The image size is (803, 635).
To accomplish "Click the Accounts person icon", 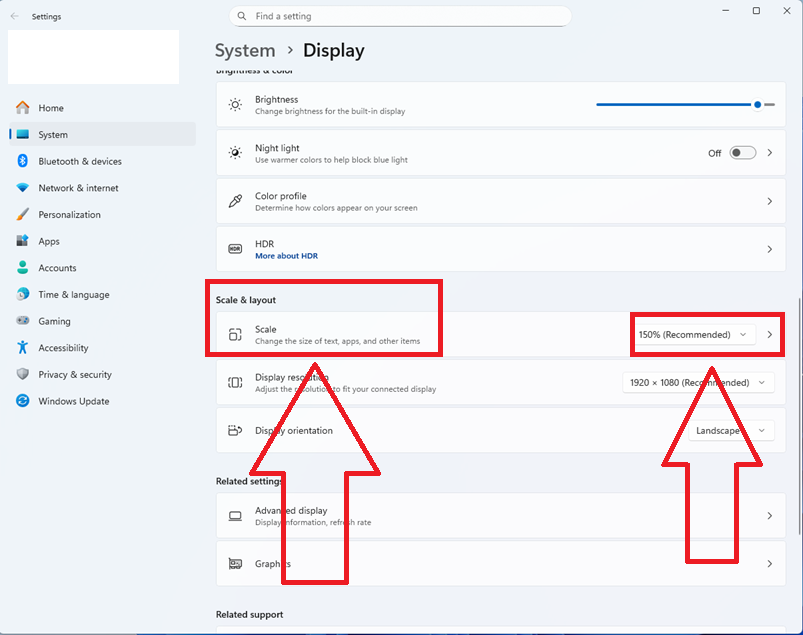I will point(23,267).
